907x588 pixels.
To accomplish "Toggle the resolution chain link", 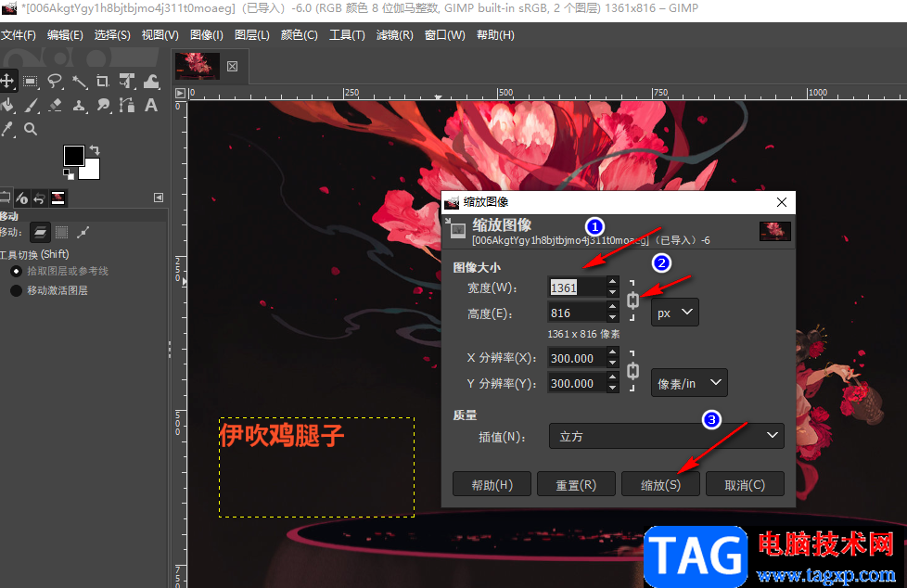I will point(632,371).
